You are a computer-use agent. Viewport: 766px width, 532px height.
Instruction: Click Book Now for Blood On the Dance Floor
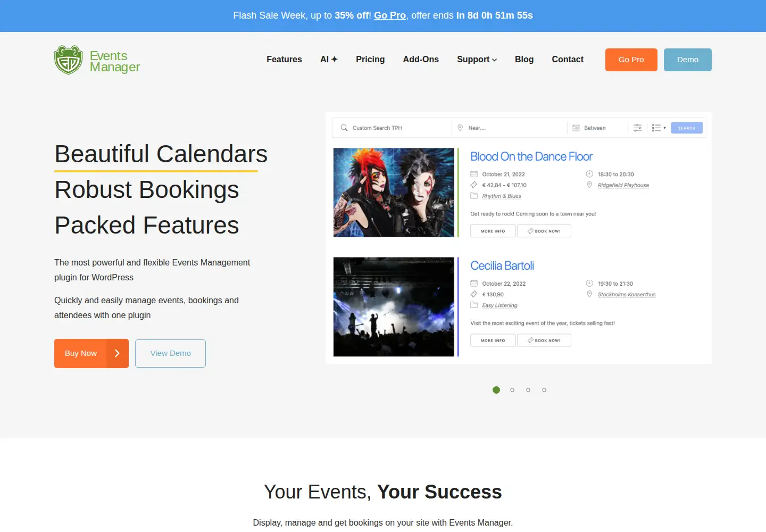(x=544, y=231)
